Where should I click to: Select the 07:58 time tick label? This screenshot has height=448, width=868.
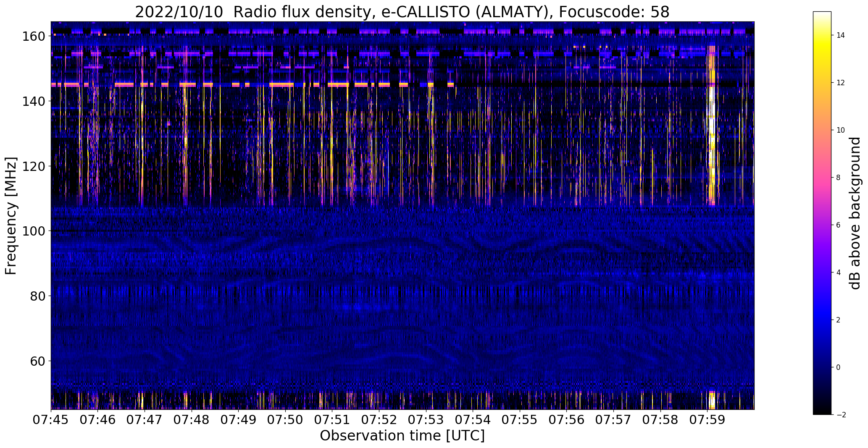pos(660,420)
